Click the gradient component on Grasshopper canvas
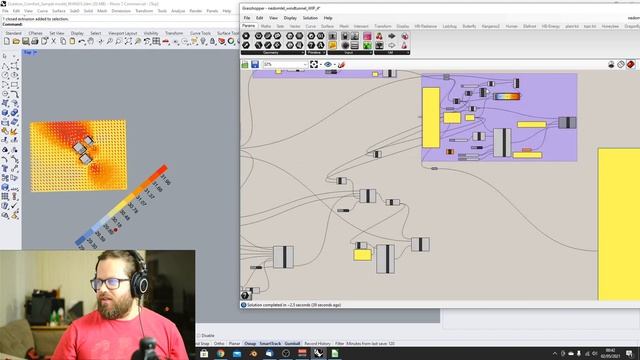640x360 pixels. coord(507,96)
